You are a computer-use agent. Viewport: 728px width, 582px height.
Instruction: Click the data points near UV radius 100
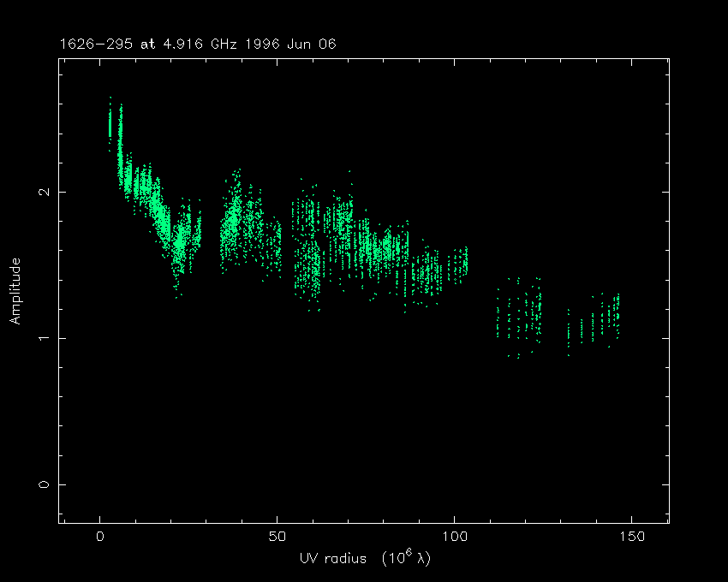(460, 263)
